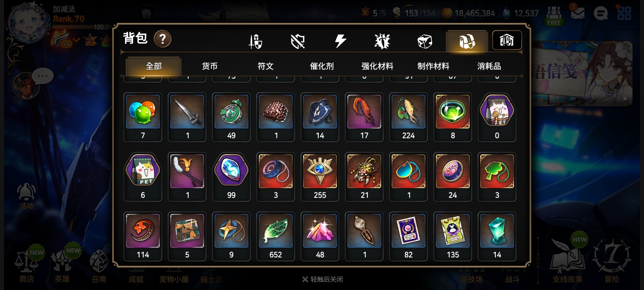Click the pink crystal pile item 48
Screen dimensions: 644x290
coord(320,237)
